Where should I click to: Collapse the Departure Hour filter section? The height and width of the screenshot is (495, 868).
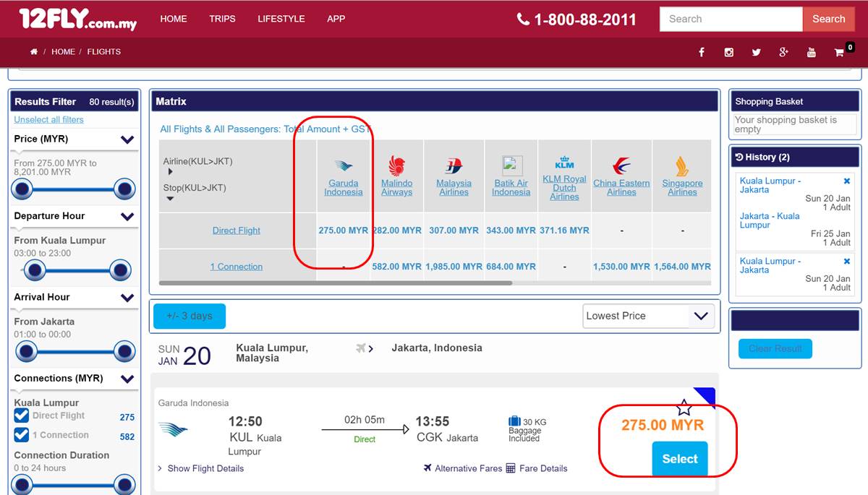pyautogui.click(x=127, y=216)
